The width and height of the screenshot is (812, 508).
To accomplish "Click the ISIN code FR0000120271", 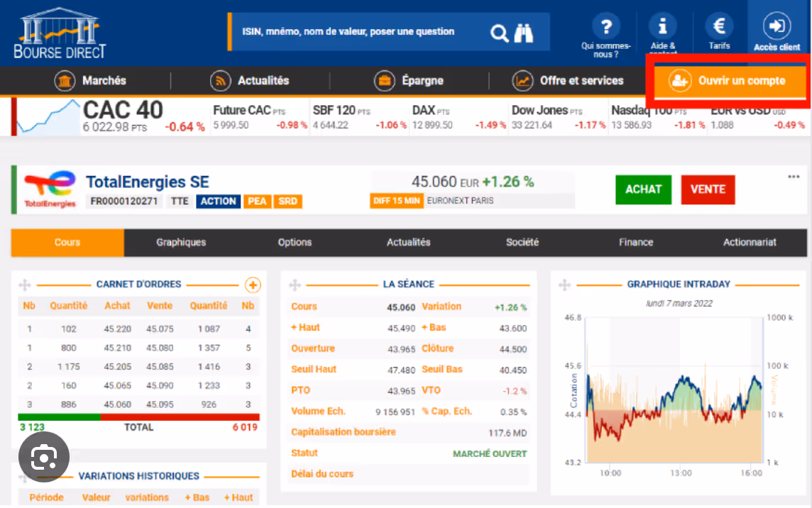I will [124, 201].
